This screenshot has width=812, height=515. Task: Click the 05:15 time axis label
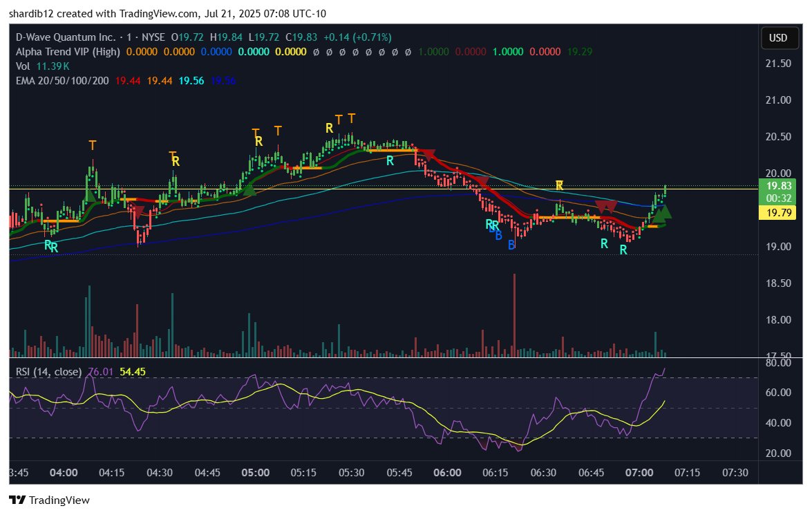[x=303, y=473]
